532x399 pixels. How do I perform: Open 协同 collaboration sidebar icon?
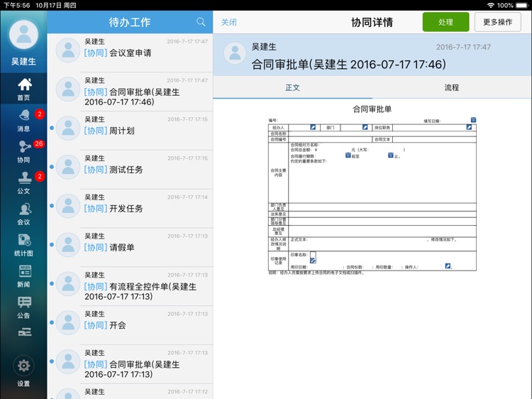[x=24, y=146]
